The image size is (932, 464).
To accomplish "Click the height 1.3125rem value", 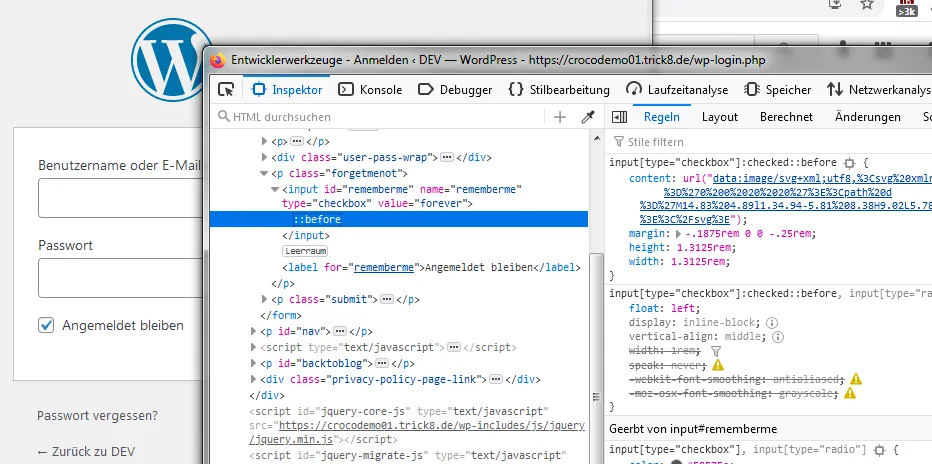I will pyautogui.click(x=703, y=248).
